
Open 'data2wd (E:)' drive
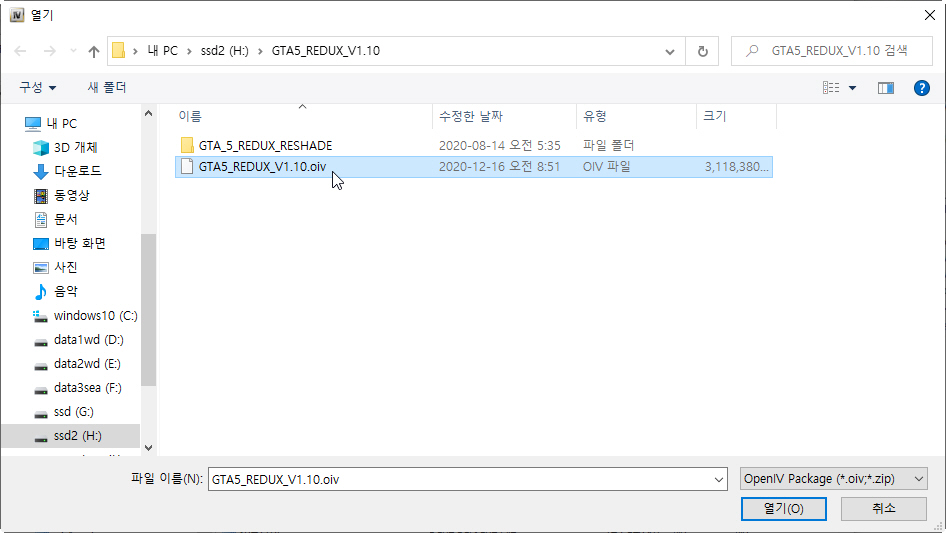click(x=87, y=364)
